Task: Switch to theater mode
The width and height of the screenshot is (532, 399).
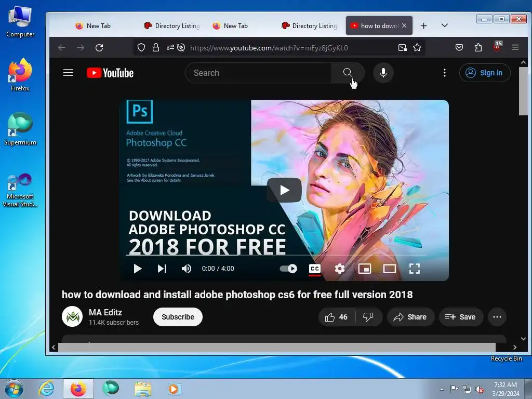Action: coord(390,269)
